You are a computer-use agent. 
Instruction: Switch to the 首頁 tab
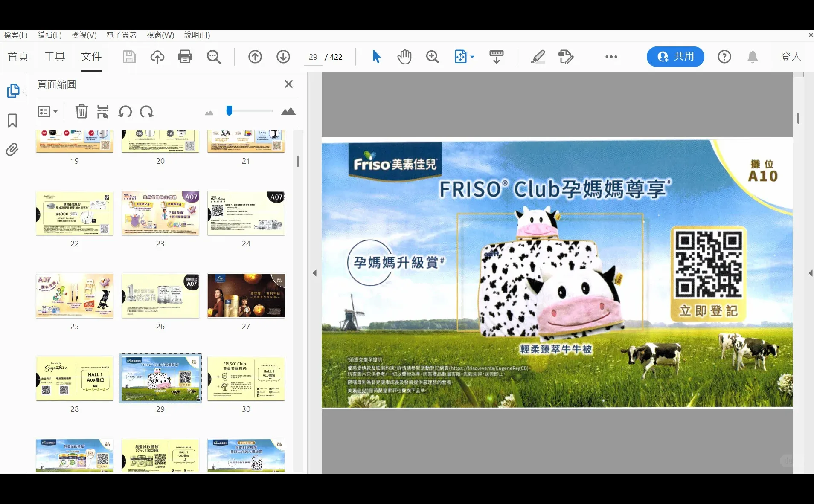(18, 56)
